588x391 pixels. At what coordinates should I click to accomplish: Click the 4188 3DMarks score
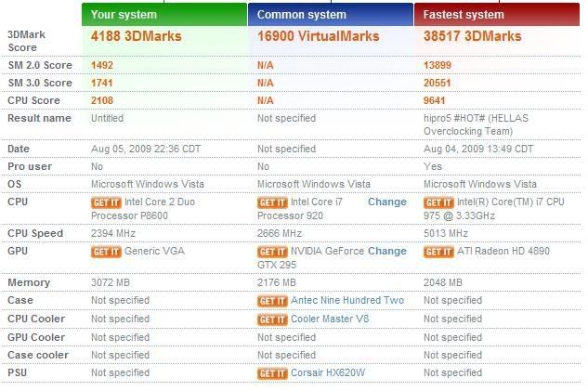tap(136, 36)
